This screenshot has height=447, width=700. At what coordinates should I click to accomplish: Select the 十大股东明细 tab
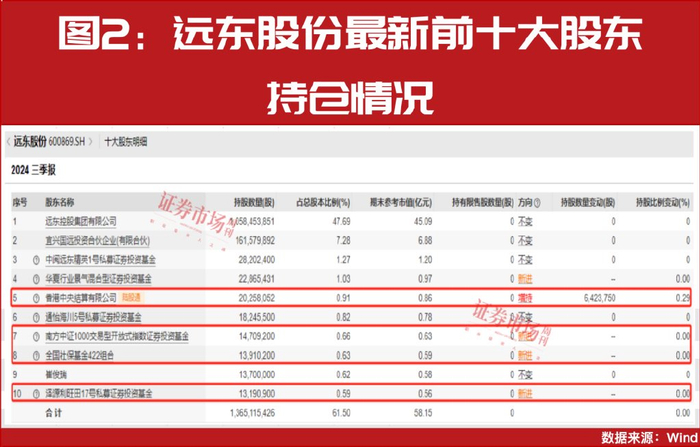click(x=125, y=142)
